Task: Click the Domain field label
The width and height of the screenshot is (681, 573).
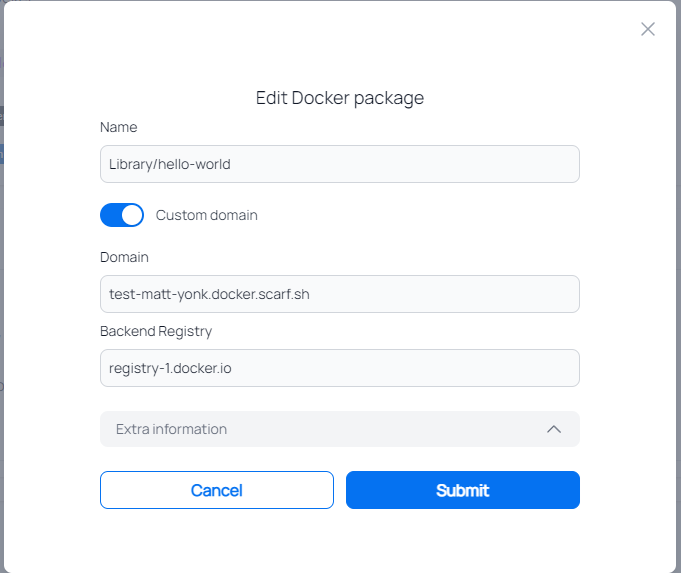Action: click(124, 257)
